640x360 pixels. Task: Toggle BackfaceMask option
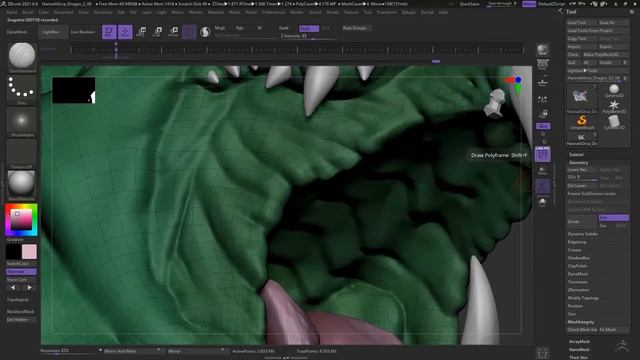21,311
